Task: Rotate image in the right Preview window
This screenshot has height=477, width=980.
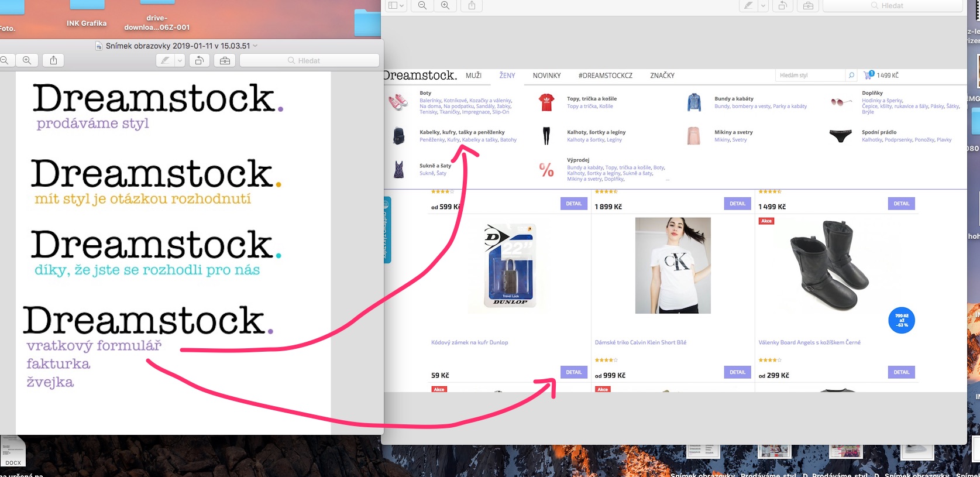Action: pyautogui.click(x=782, y=5)
